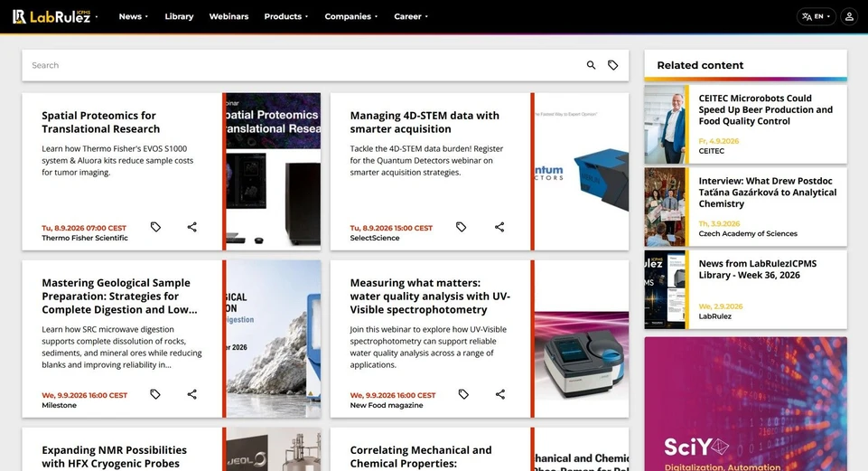Image resolution: width=868 pixels, height=471 pixels.
Task: Open spectrophotometer webinar thumbnail
Action: 582,339
